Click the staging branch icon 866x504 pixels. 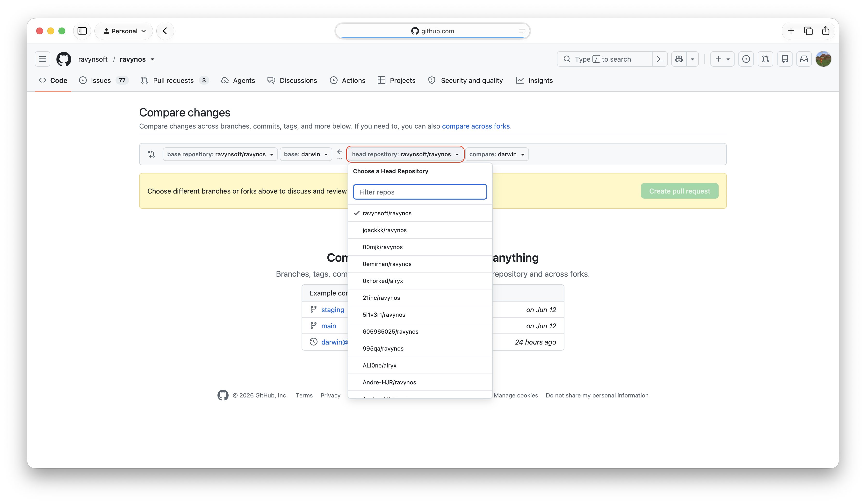(x=313, y=310)
